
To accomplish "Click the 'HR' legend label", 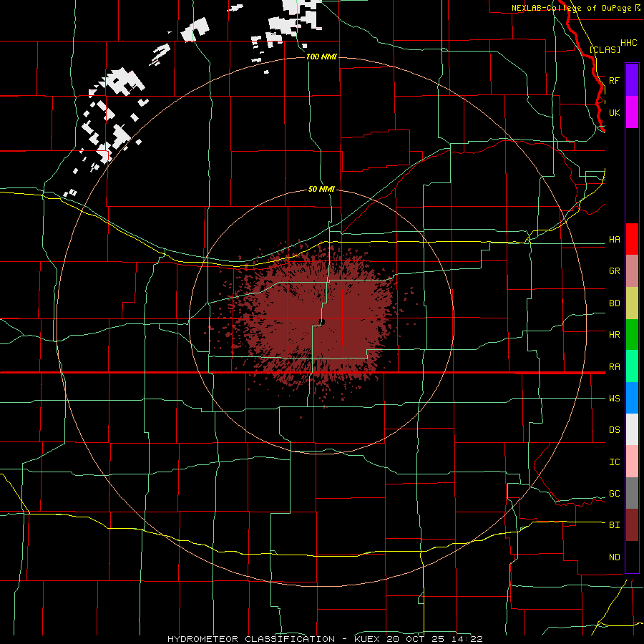I will 615,335.
